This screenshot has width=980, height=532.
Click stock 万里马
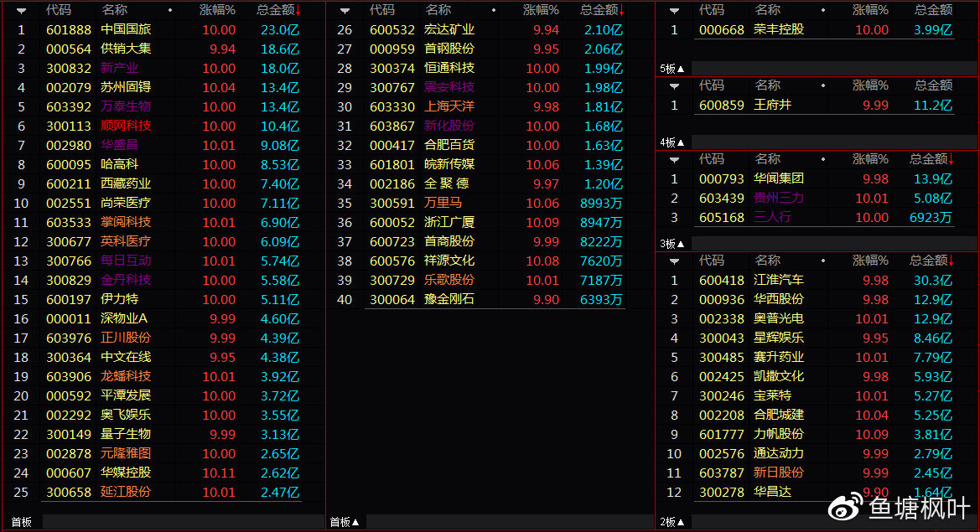point(443,204)
